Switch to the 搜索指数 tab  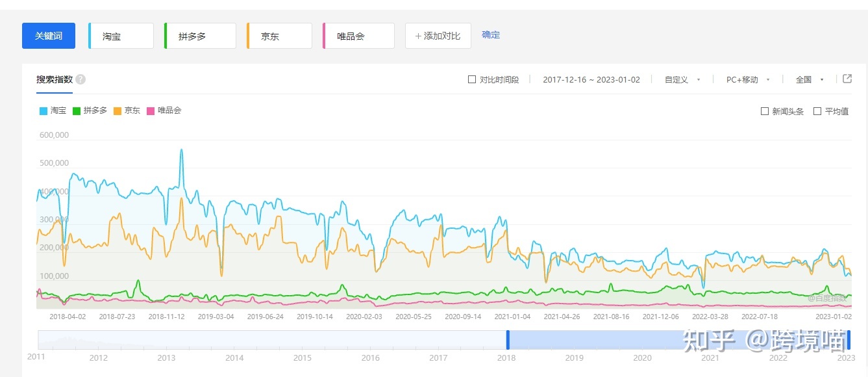coord(55,79)
